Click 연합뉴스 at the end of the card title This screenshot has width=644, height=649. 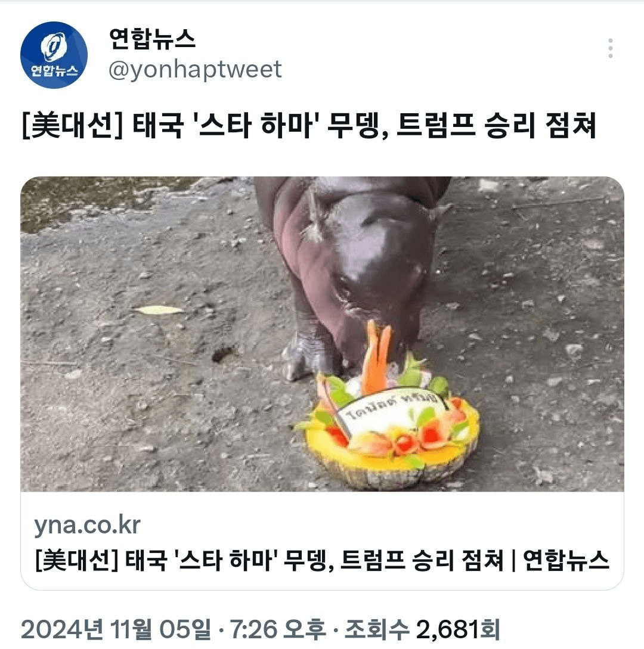click(566, 560)
